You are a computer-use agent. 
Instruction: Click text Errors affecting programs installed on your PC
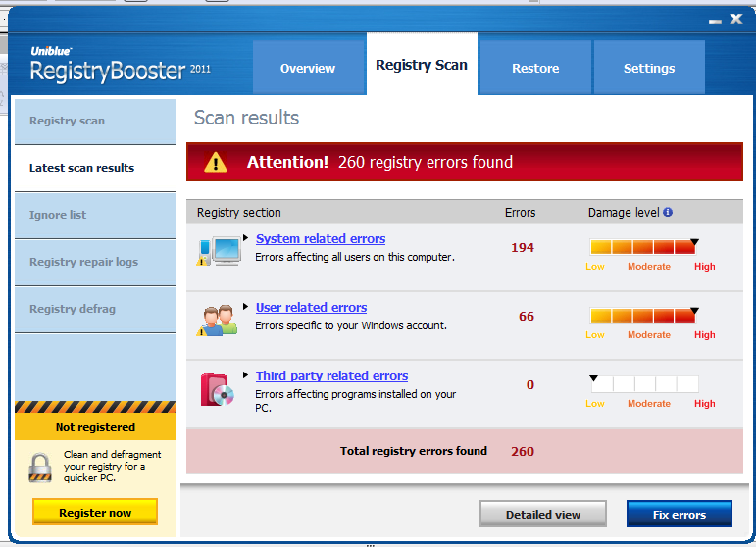click(x=355, y=401)
